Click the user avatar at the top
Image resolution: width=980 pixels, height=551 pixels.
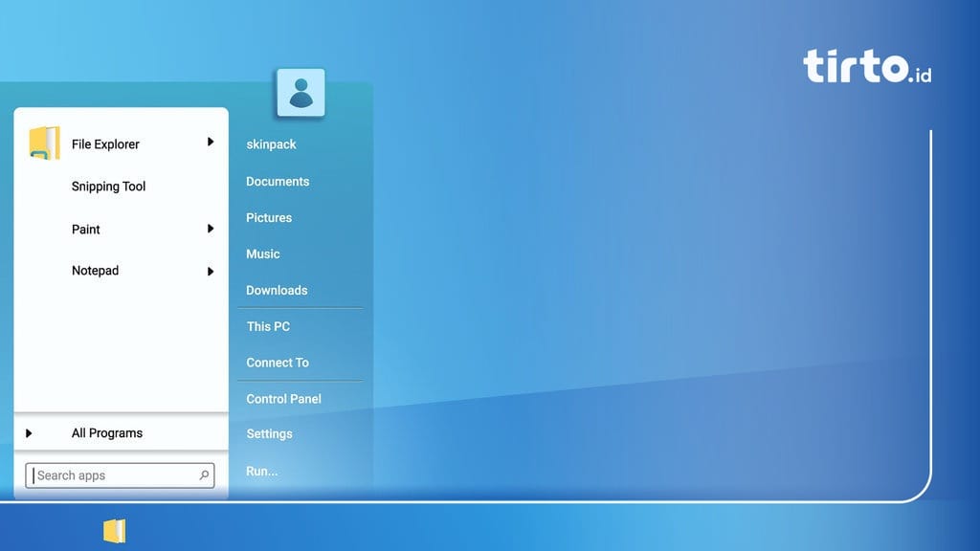(301, 92)
